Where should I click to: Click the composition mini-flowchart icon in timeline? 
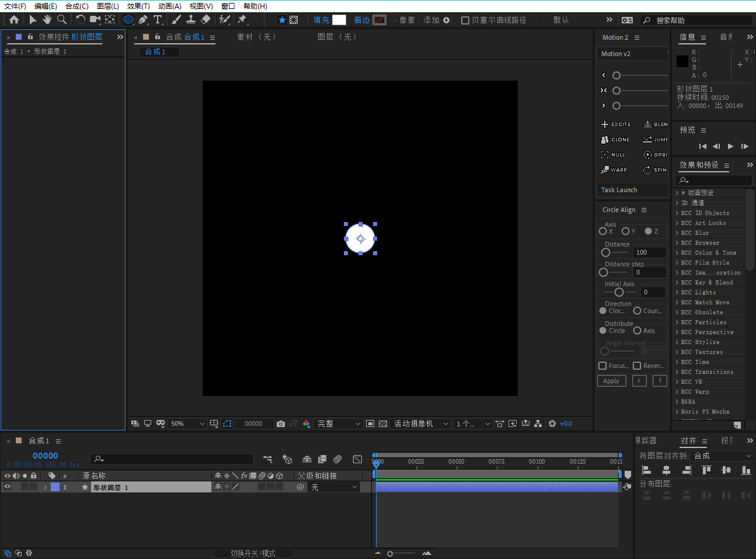(267, 459)
